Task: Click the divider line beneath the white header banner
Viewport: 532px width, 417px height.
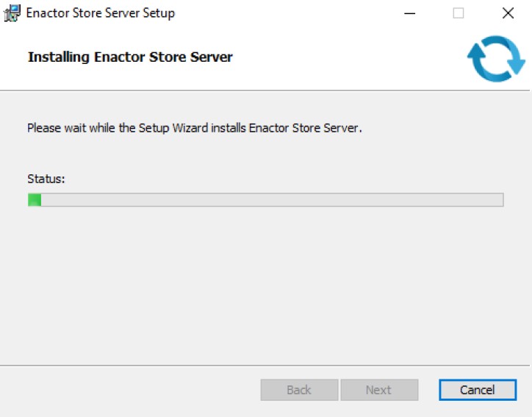Action: (265, 90)
